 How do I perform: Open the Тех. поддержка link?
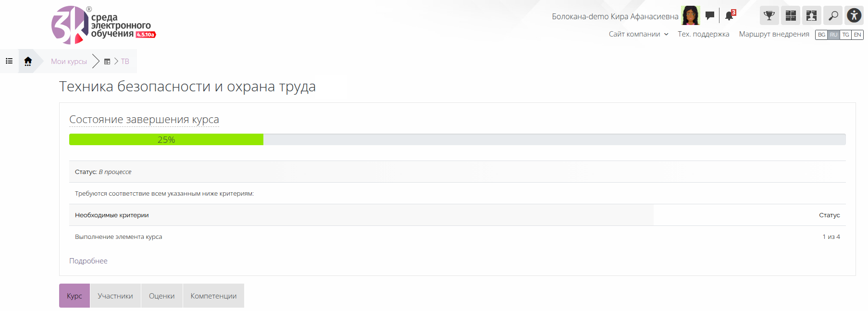pyautogui.click(x=703, y=34)
